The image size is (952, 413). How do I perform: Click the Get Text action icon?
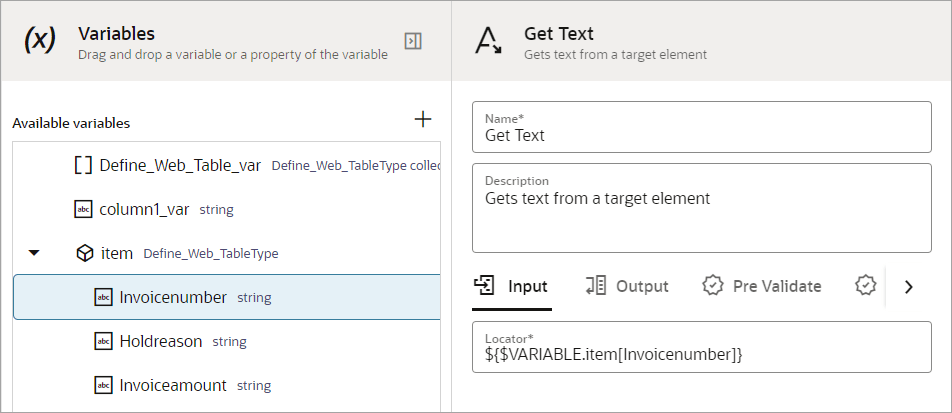tap(488, 40)
